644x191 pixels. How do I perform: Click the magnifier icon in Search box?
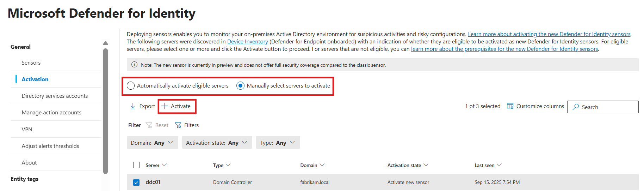(576, 107)
